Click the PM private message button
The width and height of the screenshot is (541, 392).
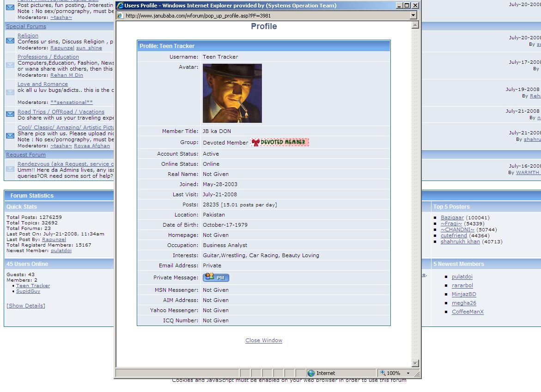pos(216,277)
